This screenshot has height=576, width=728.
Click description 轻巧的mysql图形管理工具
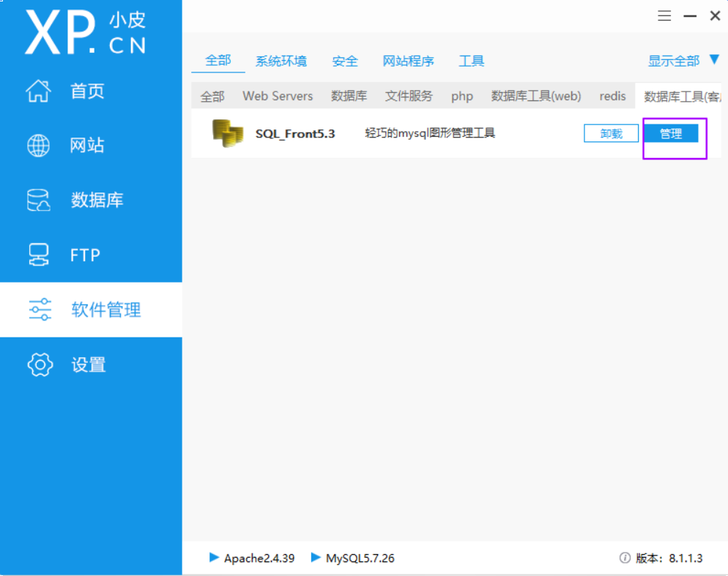[430, 133]
